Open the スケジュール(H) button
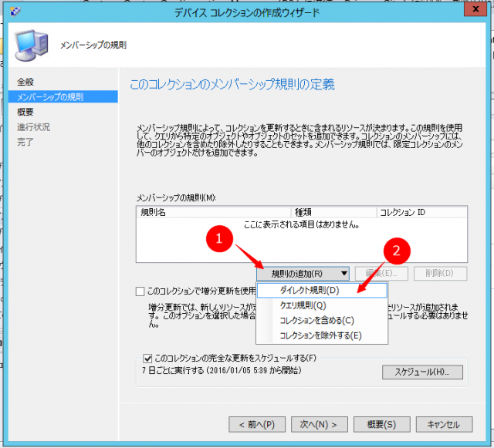Image resolution: width=494 pixels, height=448 pixels. pyautogui.click(x=421, y=372)
